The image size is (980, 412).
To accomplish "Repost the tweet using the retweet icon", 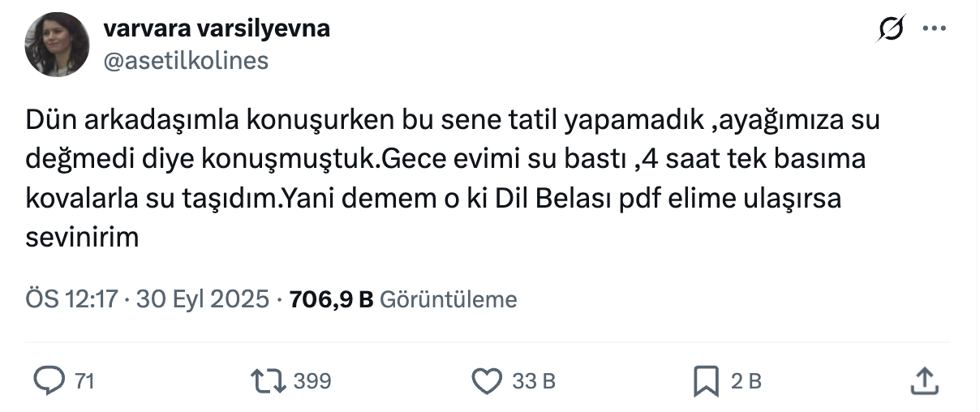I will [x=269, y=380].
